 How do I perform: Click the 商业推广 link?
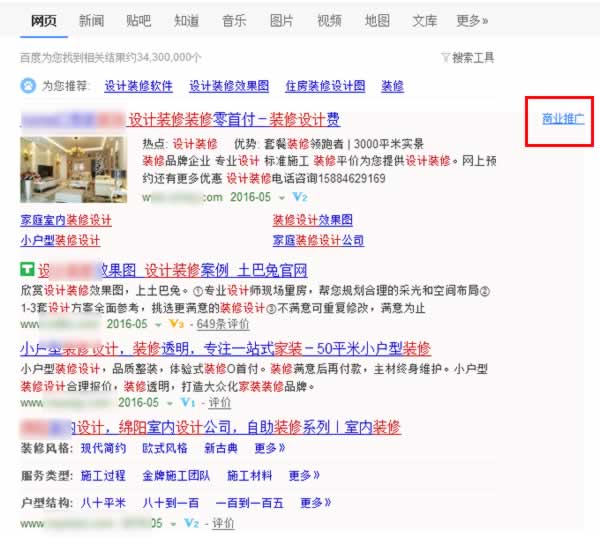[x=563, y=119]
